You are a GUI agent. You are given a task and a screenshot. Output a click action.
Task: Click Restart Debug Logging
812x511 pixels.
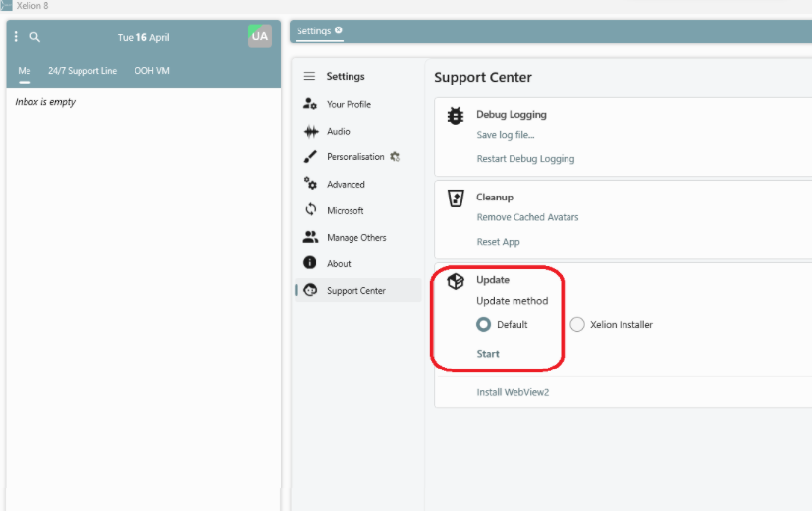coord(525,159)
